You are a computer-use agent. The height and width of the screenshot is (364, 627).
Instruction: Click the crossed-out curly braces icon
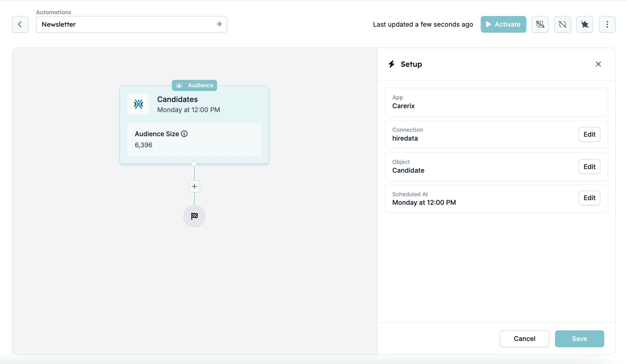562,24
